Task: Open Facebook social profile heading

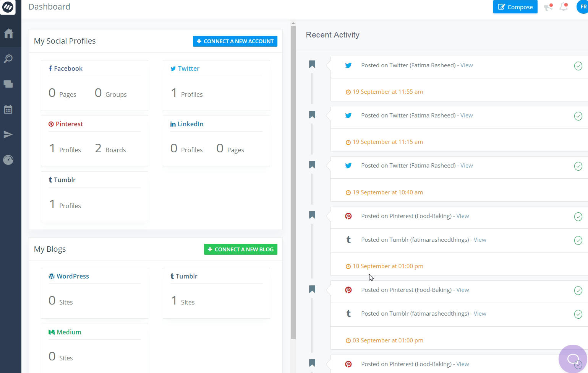Action: pos(65,68)
